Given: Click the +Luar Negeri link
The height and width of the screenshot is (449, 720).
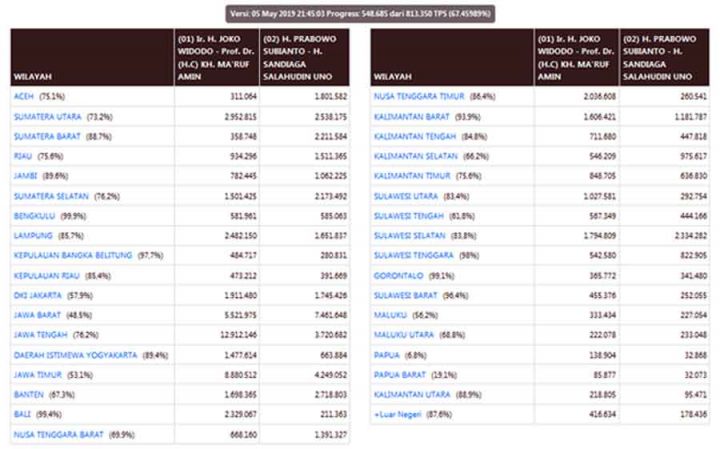Looking at the screenshot, I should click(395, 414).
